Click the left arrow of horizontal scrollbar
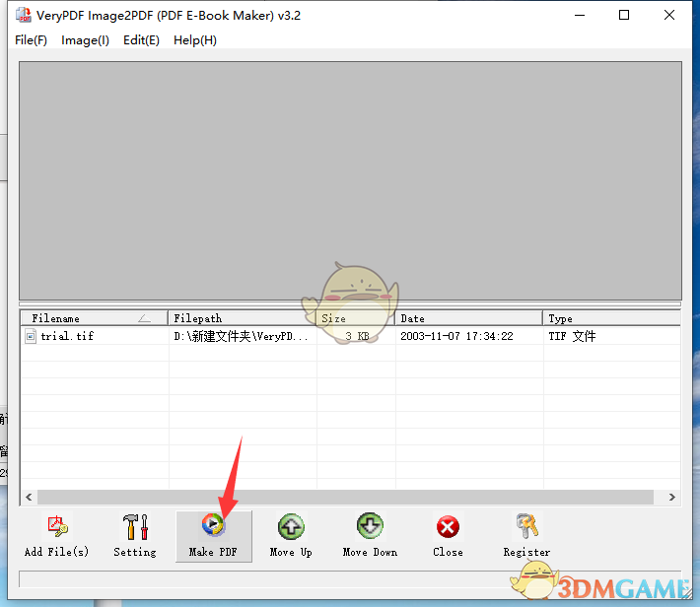700x607 pixels. (29, 497)
